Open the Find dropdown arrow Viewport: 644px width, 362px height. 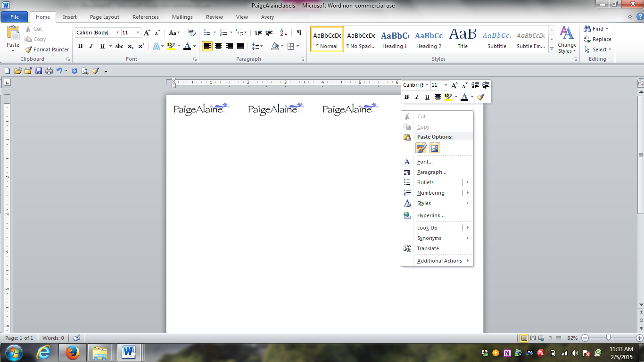[x=607, y=29]
